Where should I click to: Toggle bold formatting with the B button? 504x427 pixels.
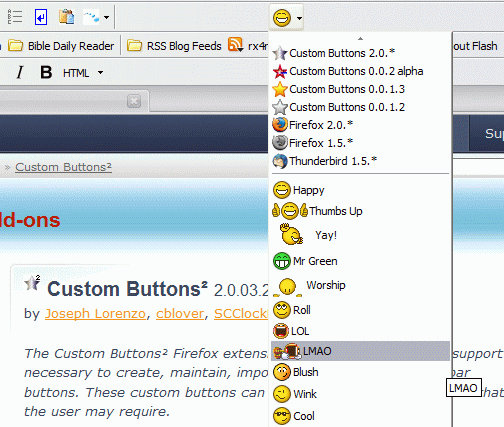coord(46,72)
